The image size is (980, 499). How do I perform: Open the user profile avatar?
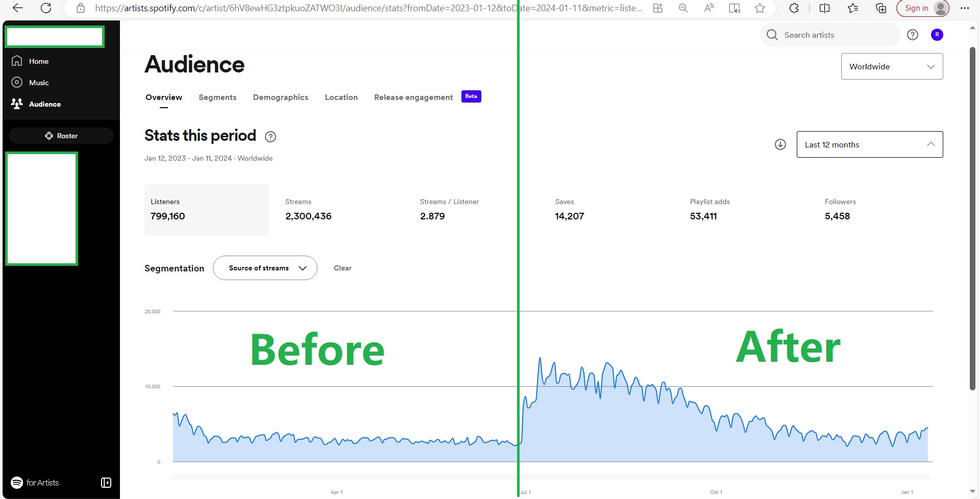937,35
